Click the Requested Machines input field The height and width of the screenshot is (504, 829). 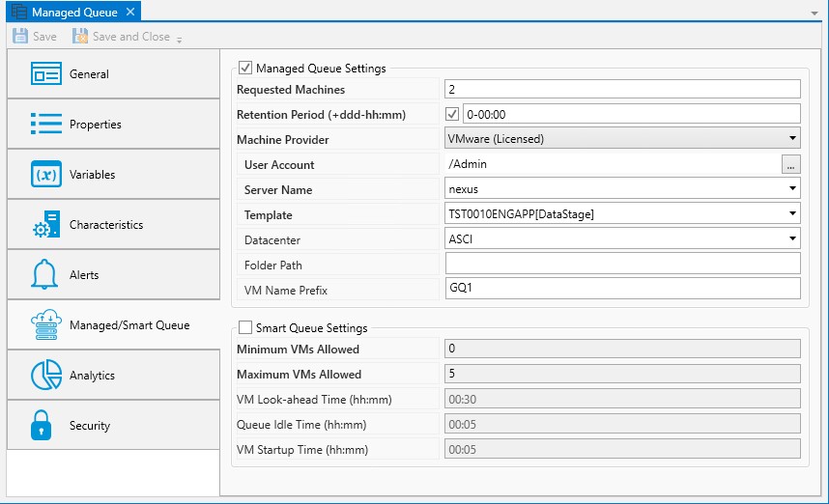pyautogui.click(x=622, y=89)
